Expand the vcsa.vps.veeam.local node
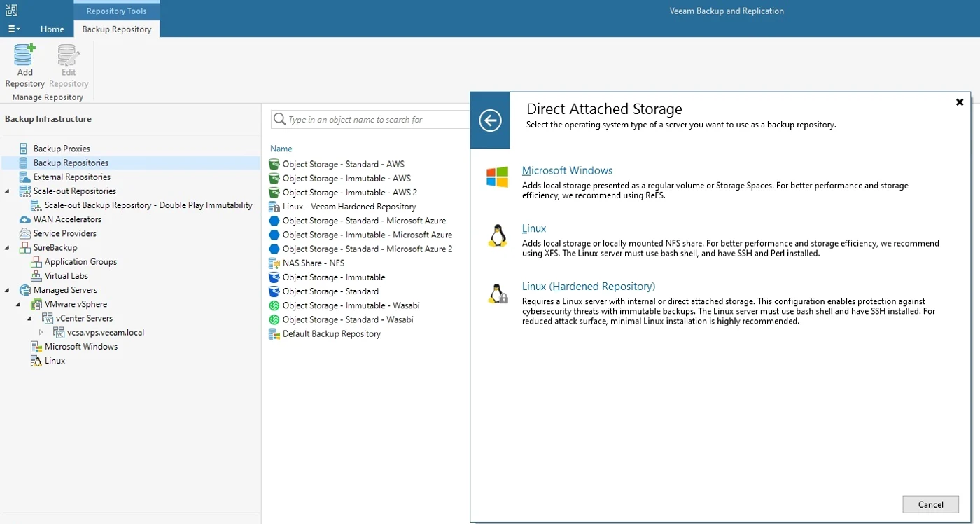This screenshot has width=980, height=524. 41,333
